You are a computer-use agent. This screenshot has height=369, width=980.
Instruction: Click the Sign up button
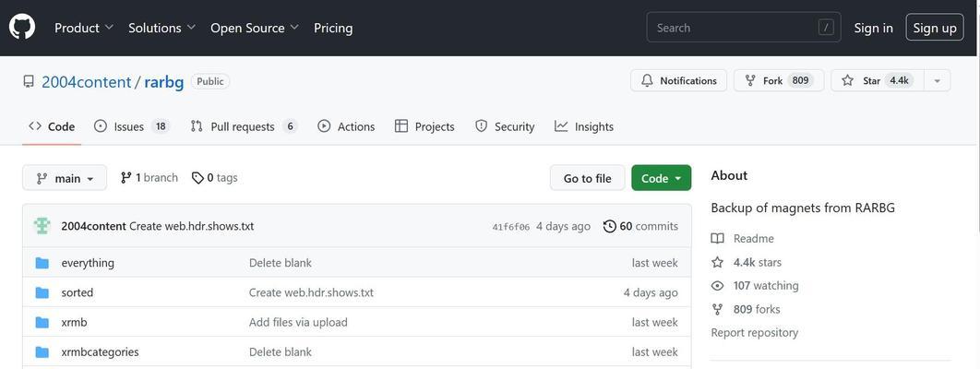coord(935,28)
